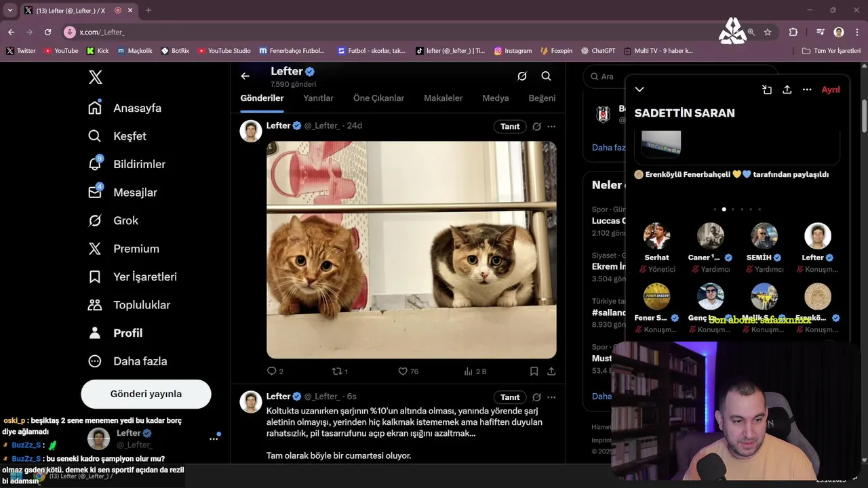The image size is (868, 488).
Task: Search within profile using magnifier icon
Action: (x=546, y=77)
